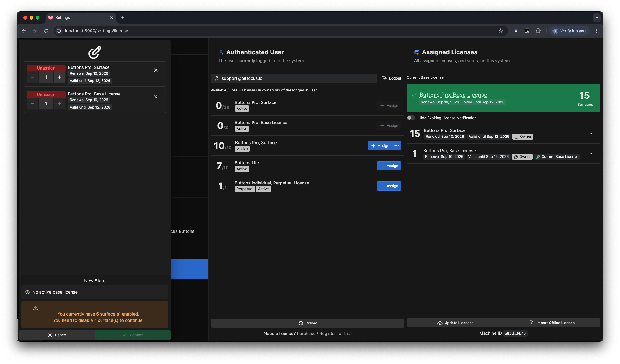Click Active badge under Buttons Lite
620x364 pixels.
(242, 169)
